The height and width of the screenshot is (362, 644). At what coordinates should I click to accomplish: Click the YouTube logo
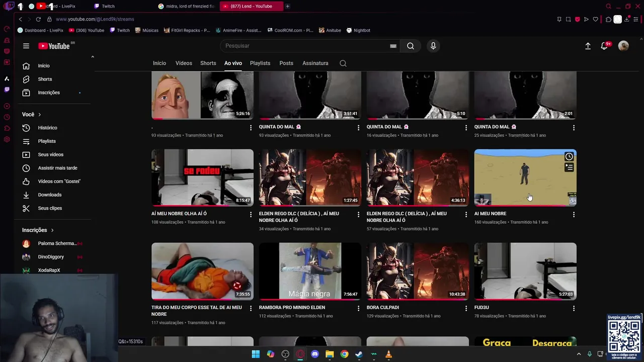54,46
